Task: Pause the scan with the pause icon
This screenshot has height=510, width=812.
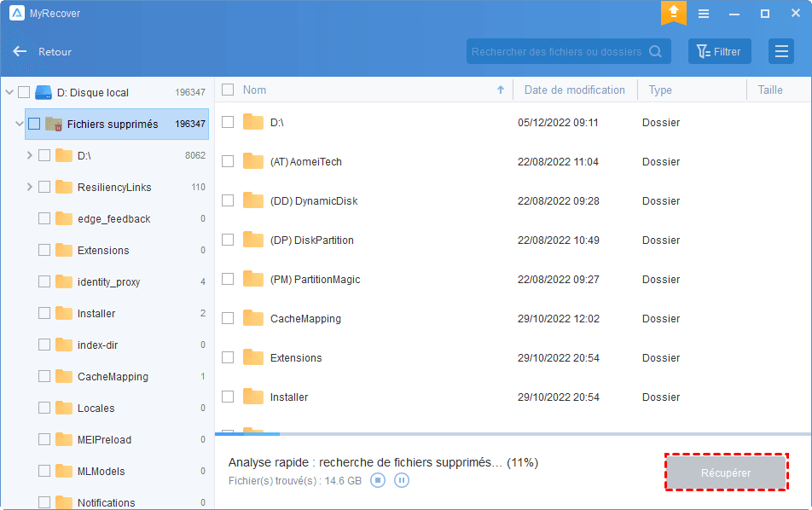Action: (x=402, y=480)
